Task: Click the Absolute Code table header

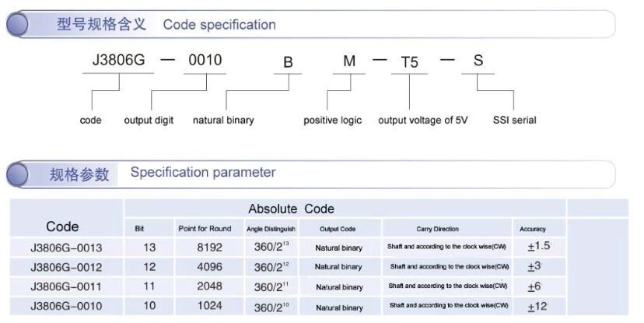Action: [291, 209]
